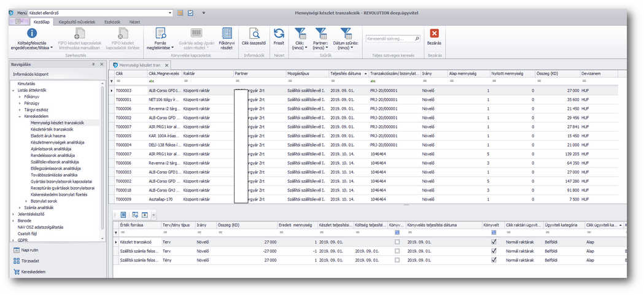Expand the Számla analitikák tree node

click(x=20, y=208)
